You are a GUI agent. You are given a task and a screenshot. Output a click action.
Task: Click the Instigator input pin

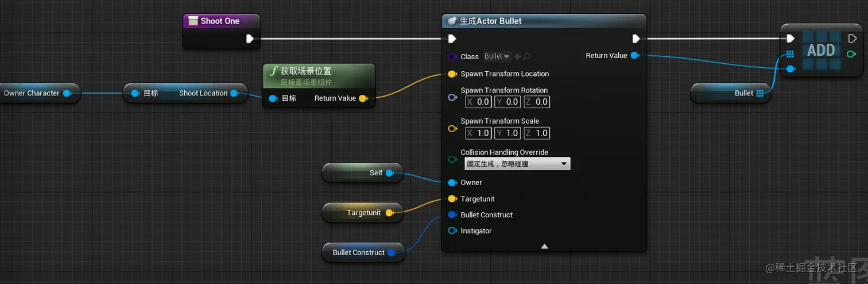pos(452,231)
